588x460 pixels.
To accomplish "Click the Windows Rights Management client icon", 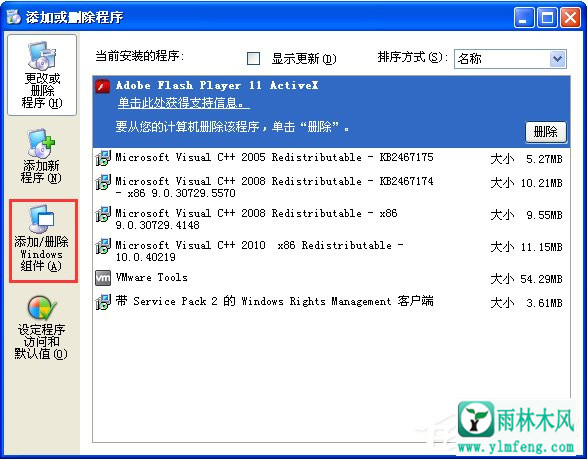I will tap(103, 302).
